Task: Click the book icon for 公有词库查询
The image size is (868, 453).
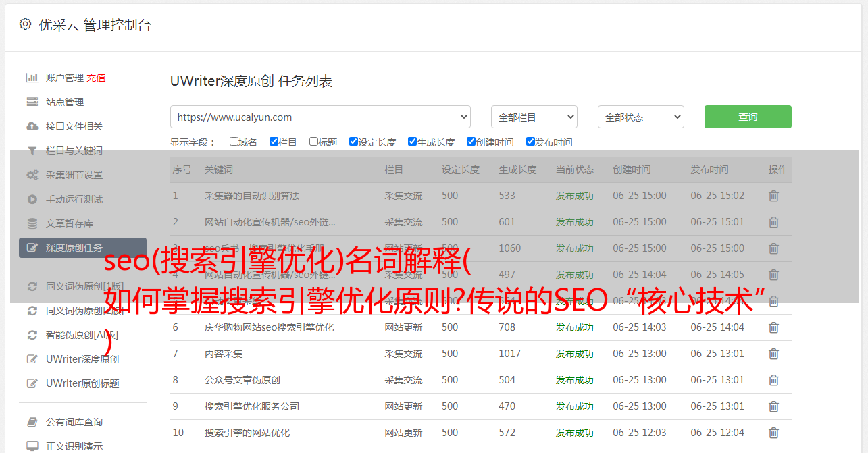Action: (32, 422)
